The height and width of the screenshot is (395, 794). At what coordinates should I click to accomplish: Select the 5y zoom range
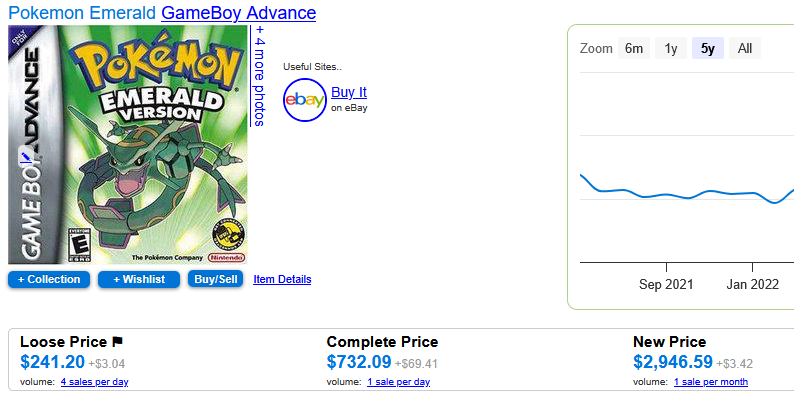click(x=708, y=49)
